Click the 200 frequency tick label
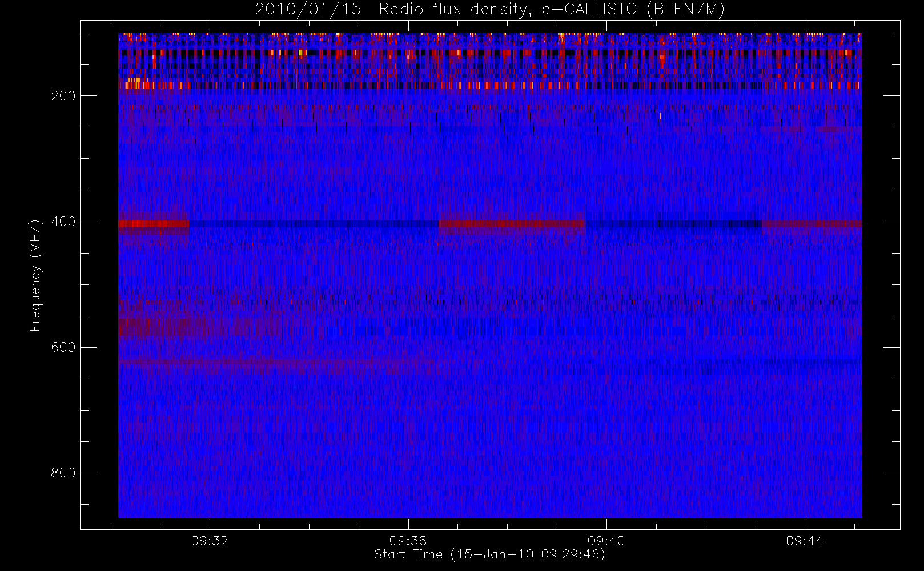This screenshot has height=571, width=924. [x=63, y=96]
